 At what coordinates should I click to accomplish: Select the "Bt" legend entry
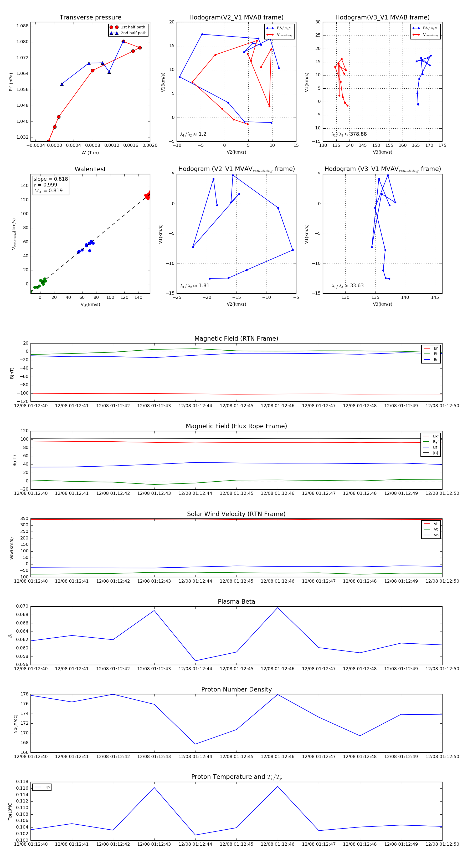click(431, 354)
